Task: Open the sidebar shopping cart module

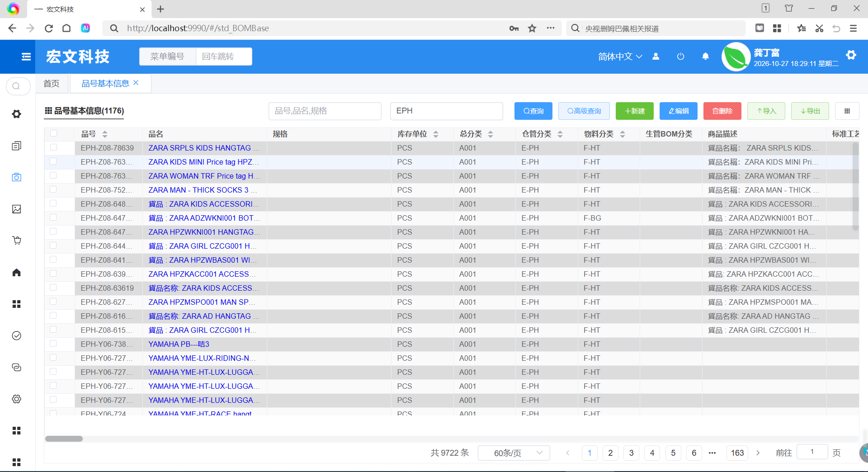Action: click(x=17, y=241)
